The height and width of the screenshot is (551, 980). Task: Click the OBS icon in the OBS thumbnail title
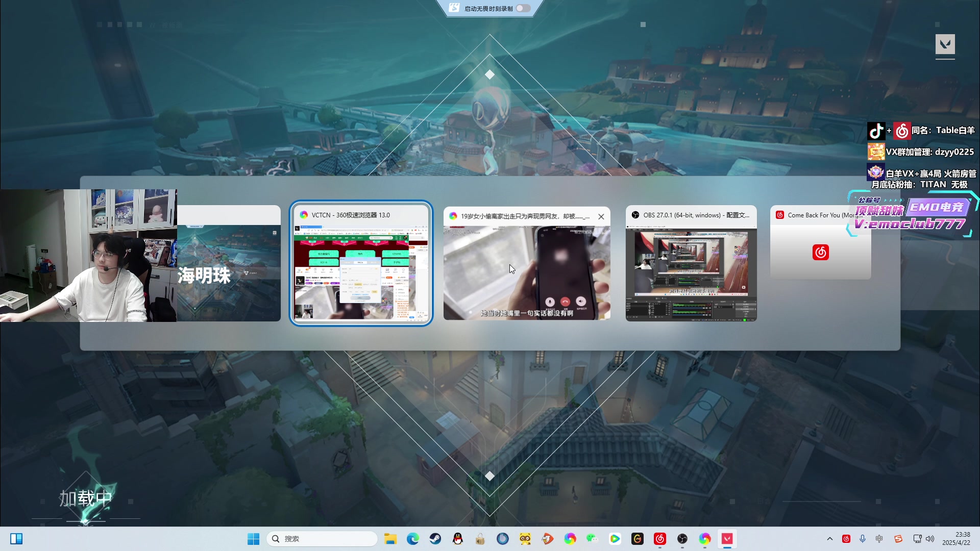click(x=635, y=215)
